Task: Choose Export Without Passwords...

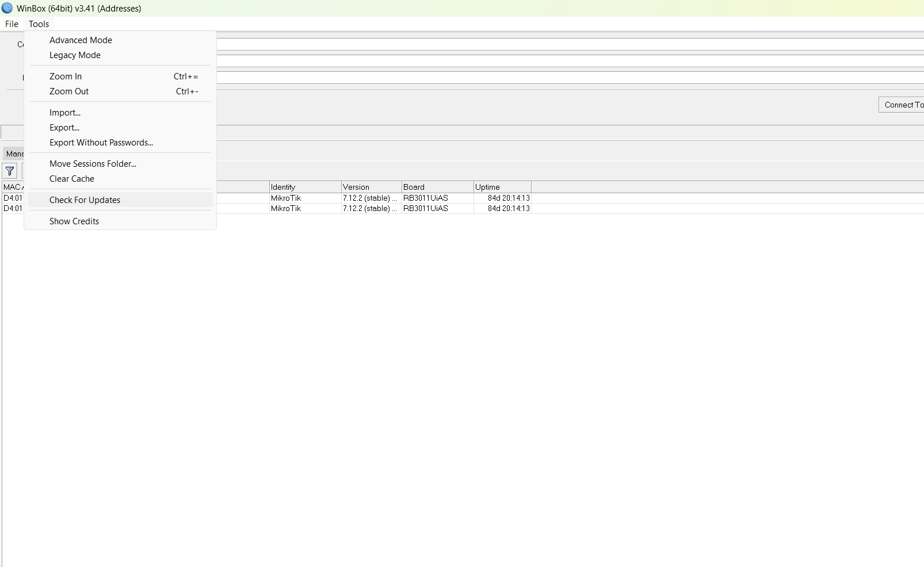Action: point(120,143)
